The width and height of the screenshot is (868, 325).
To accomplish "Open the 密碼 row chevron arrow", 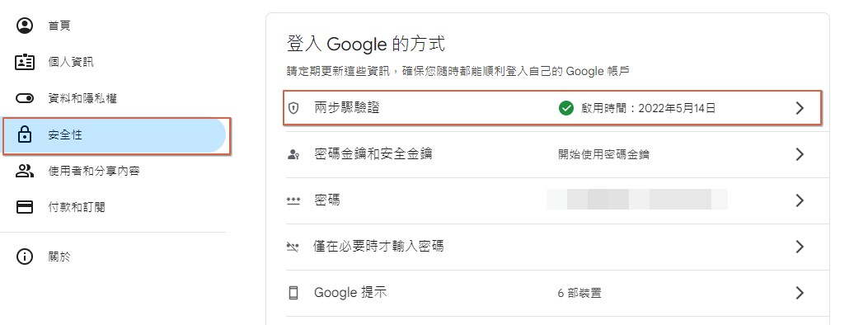I will click(x=800, y=200).
